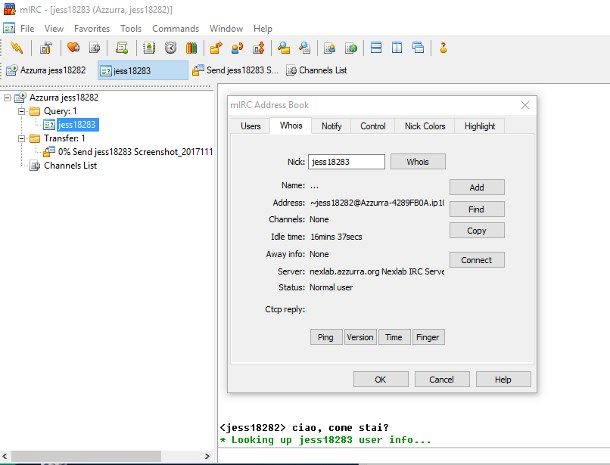Switch to the Highlight tab
The height and width of the screenshot is (465, 610).
tap(480, 126)
